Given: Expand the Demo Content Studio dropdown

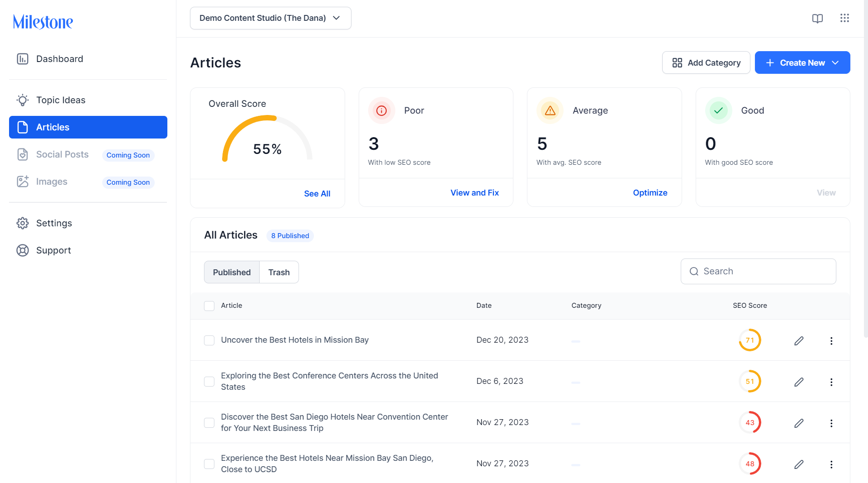Looking at the screenshot, I should [270, 18].
